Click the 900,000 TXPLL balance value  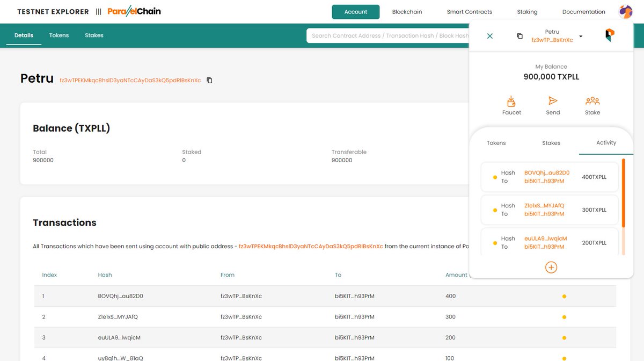click(x=551, y=77)
